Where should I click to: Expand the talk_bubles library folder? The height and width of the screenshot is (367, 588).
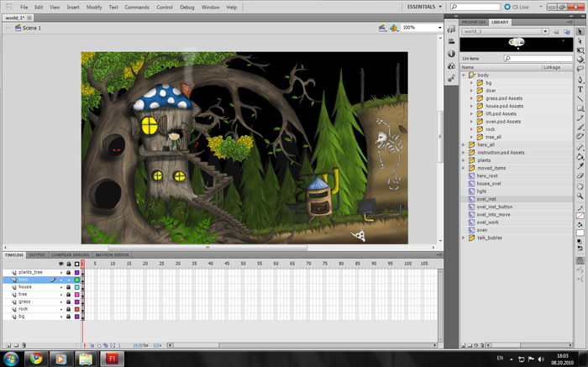(464, 238)
